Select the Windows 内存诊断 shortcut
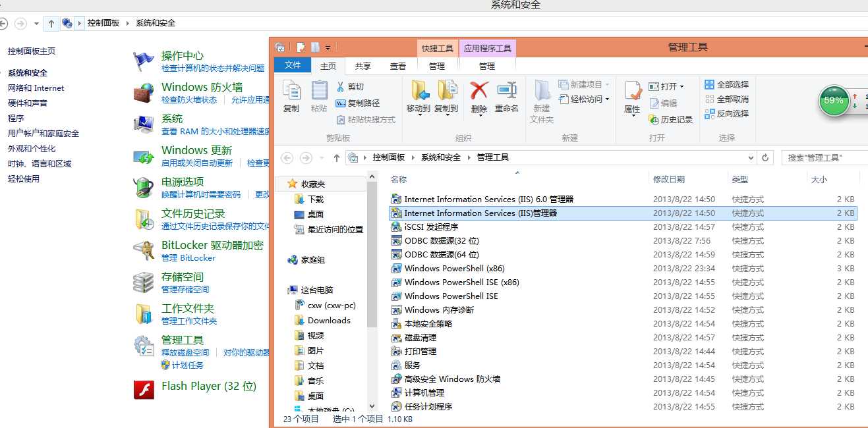This screenshot has height=428, width=868. click(622, 310)
